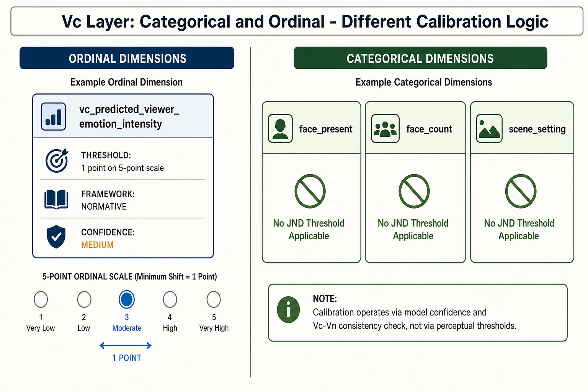Click the person icon for face_present
The width and height of the screenshot is (588, 392).
280,129
